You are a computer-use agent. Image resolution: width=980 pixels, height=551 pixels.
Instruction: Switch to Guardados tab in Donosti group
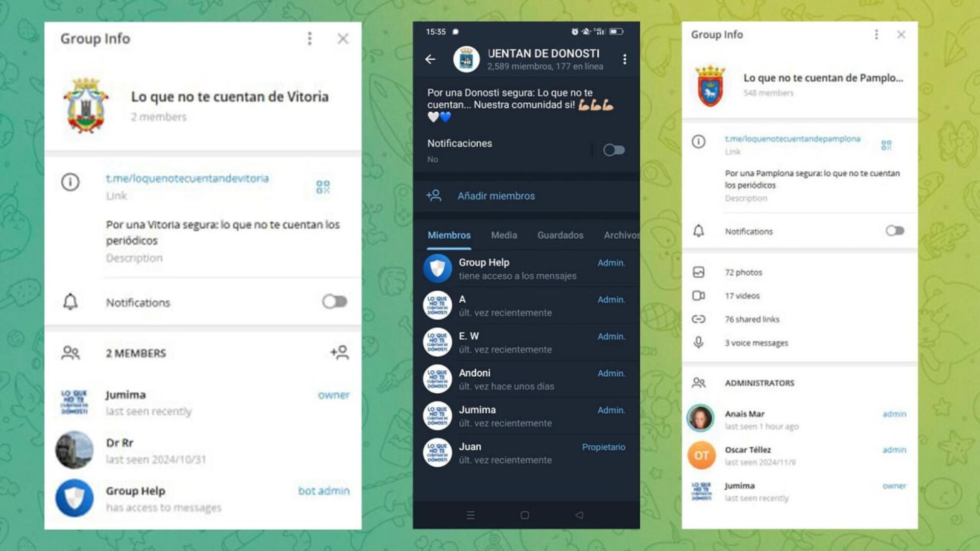pyautogui.click(x=560, y=235)
